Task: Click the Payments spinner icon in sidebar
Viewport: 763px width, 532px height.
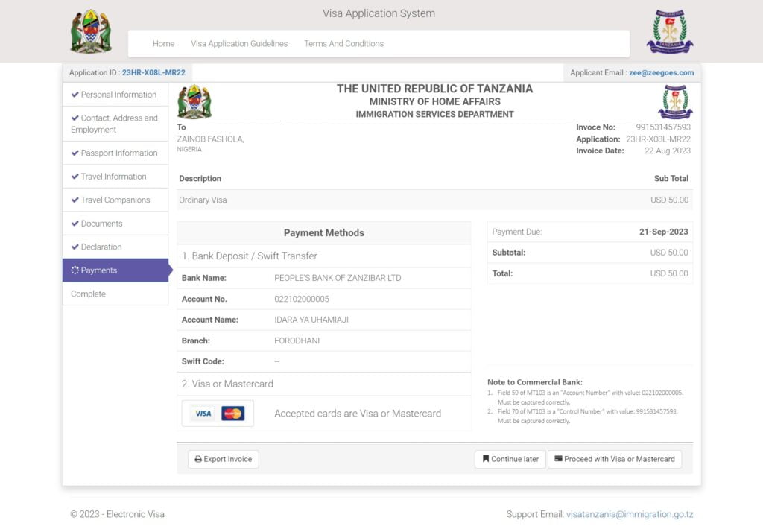Action: [x=75, y=270]
